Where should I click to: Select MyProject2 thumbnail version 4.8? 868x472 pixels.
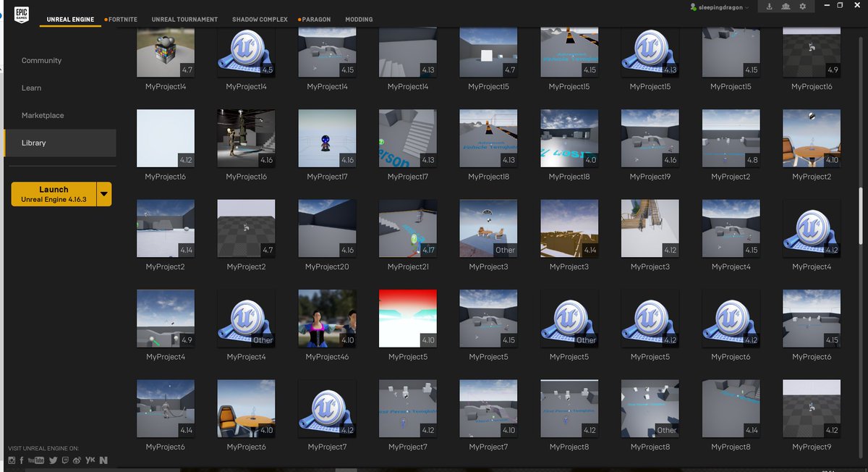coord(731,138)
